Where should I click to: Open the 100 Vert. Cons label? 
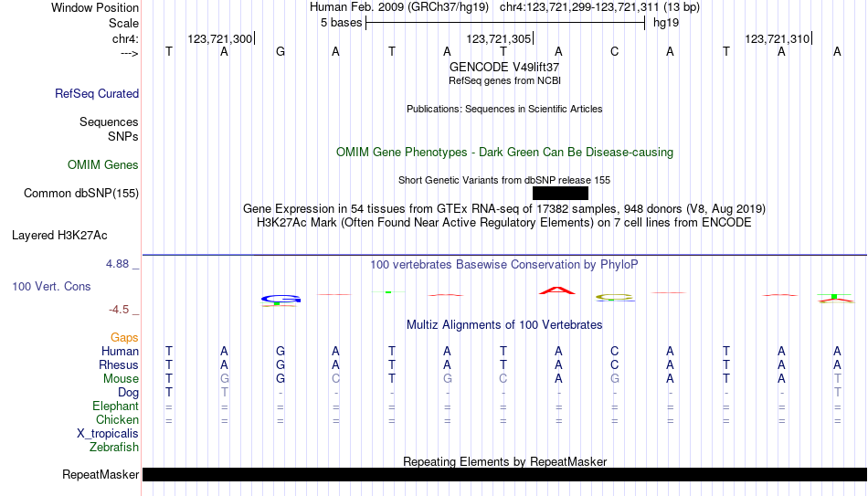(51, 286)
